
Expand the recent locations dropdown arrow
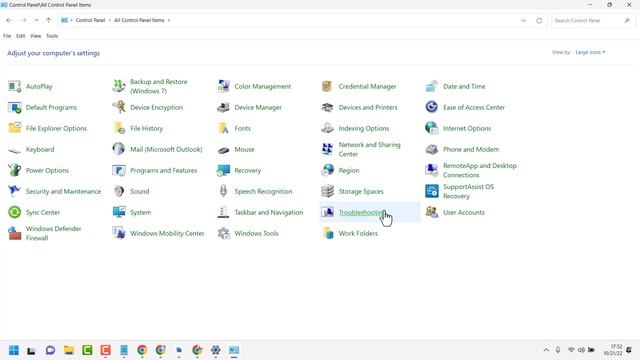click(36, 20)
